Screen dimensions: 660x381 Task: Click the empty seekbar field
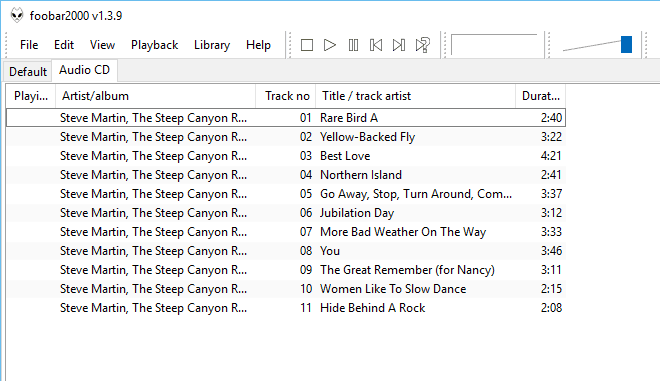pyautogui.click(x=494, y=45)
